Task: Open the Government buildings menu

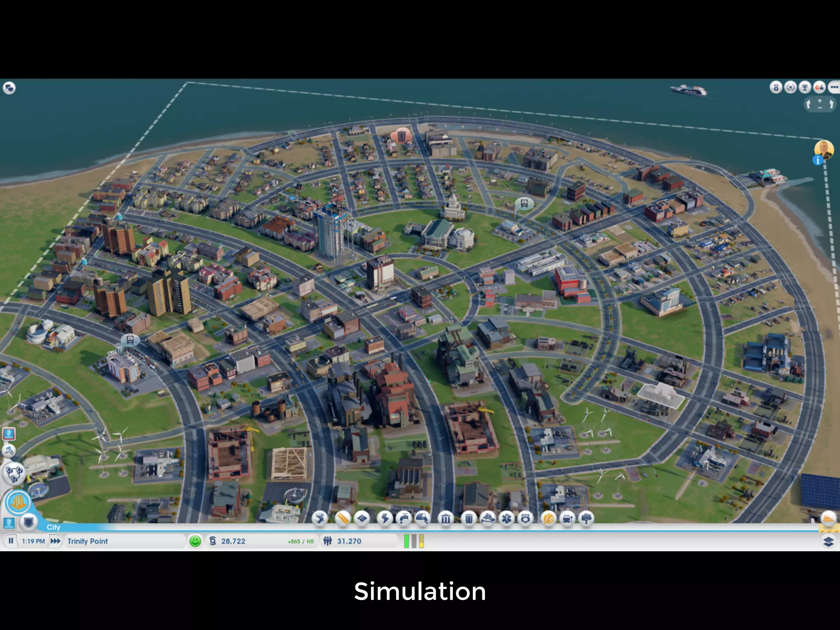Action: coord(446,519)
